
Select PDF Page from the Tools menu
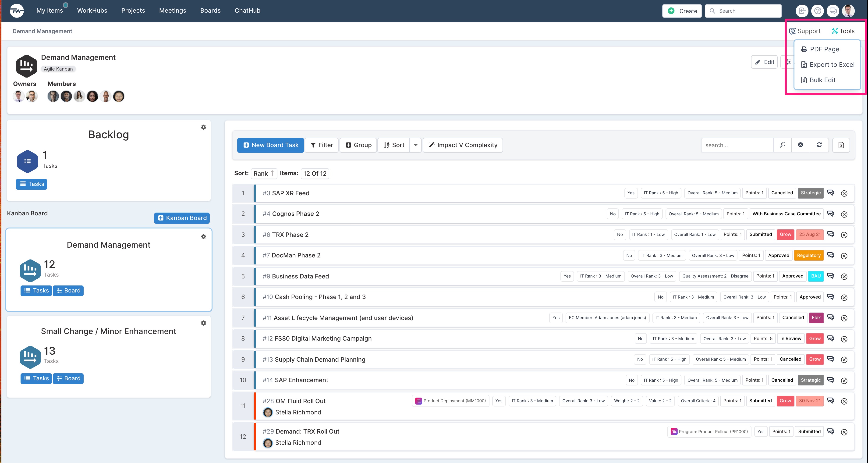click(x=820, y=49)
